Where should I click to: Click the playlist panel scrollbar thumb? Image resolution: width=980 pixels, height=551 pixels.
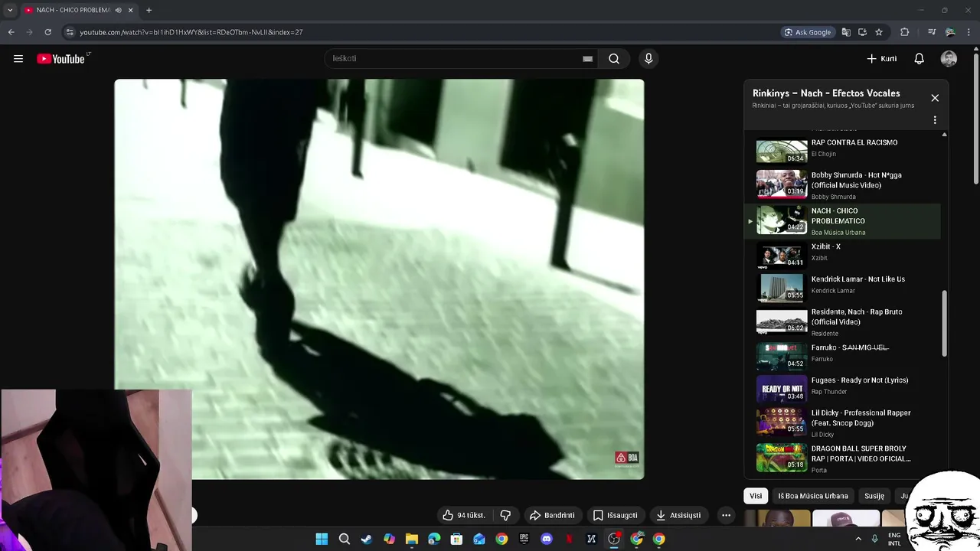[944, 323]
